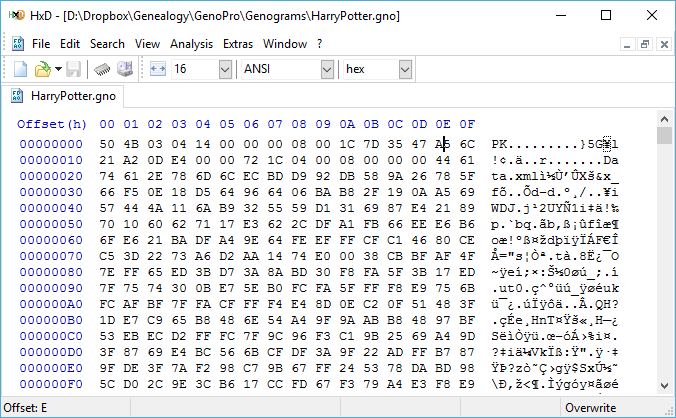Open the bytes-per-row 16 dropdown
This screenshot has height=418, width=676.
point(225,69)
